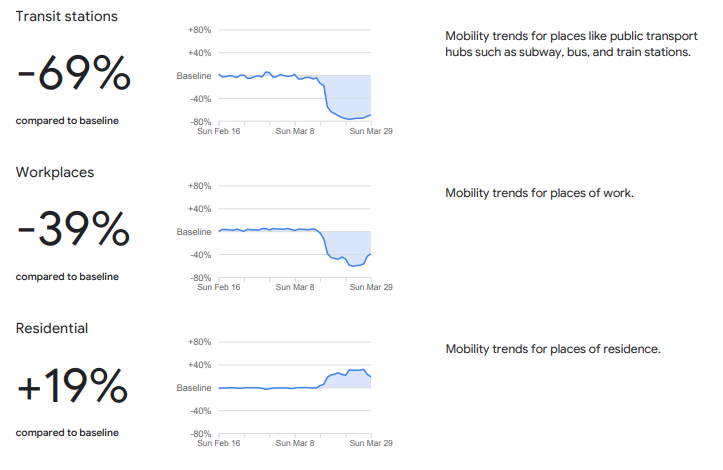Click Baseline label on Workplaces chart

194,232
